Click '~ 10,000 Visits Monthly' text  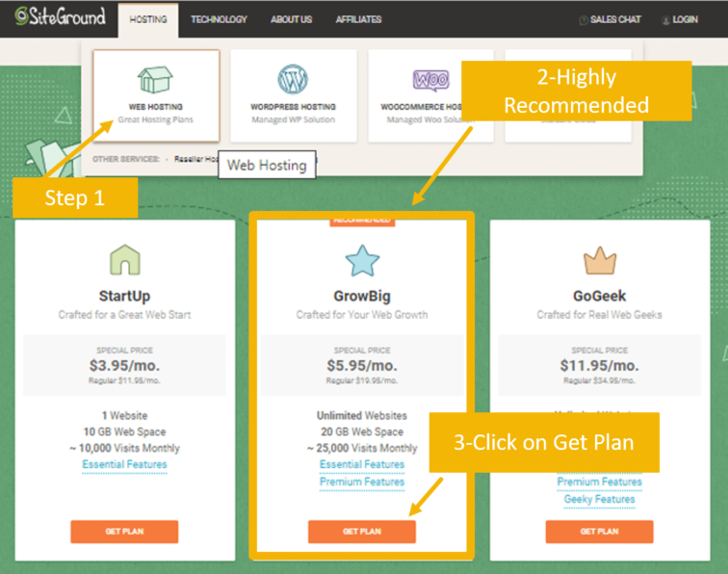pos(124,448)
